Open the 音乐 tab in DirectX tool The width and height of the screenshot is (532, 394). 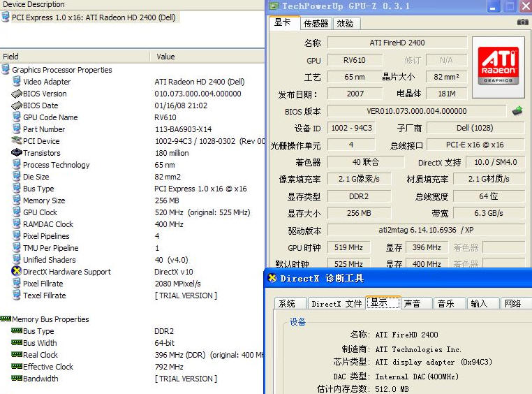pos(450,303)
